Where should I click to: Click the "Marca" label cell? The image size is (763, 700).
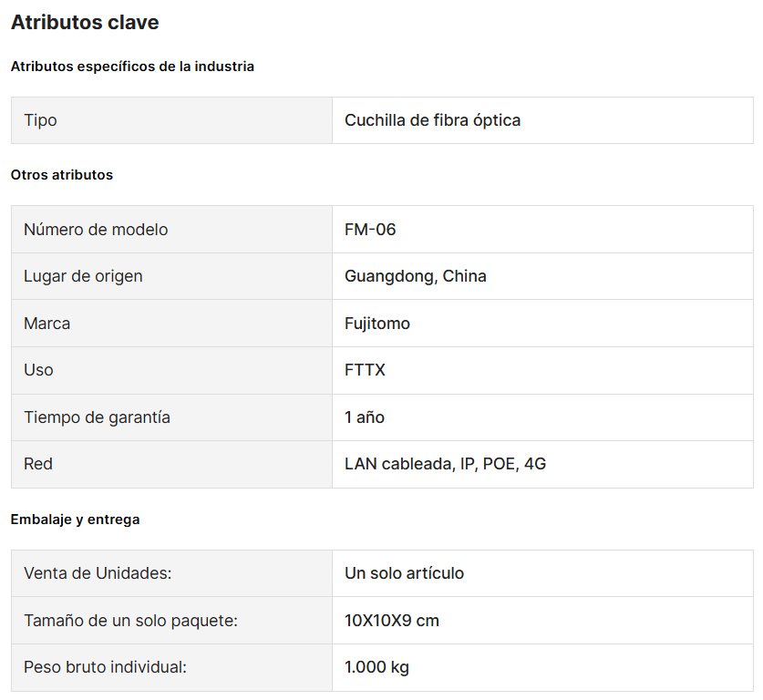[46, 324]
